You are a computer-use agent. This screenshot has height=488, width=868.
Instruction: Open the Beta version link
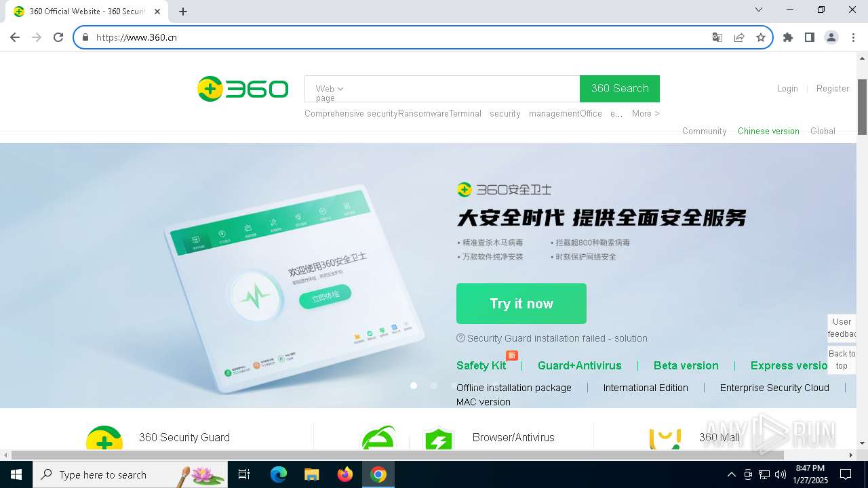(686, 365)
